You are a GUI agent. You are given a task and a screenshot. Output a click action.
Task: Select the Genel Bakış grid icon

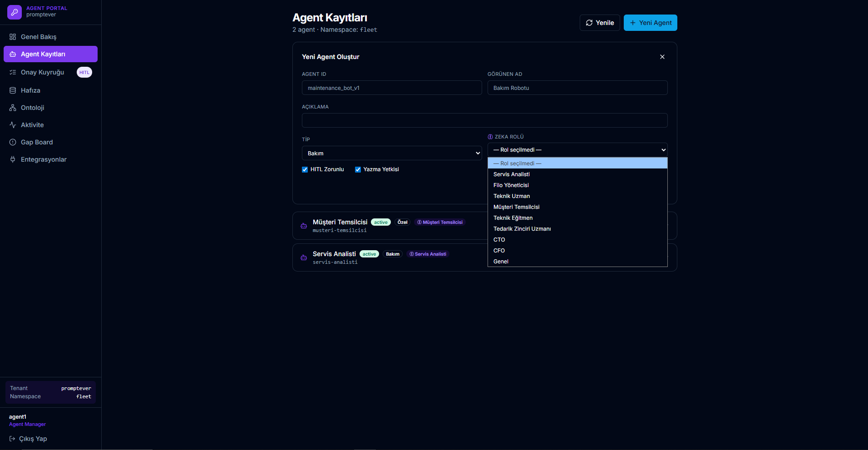[13, 37]
